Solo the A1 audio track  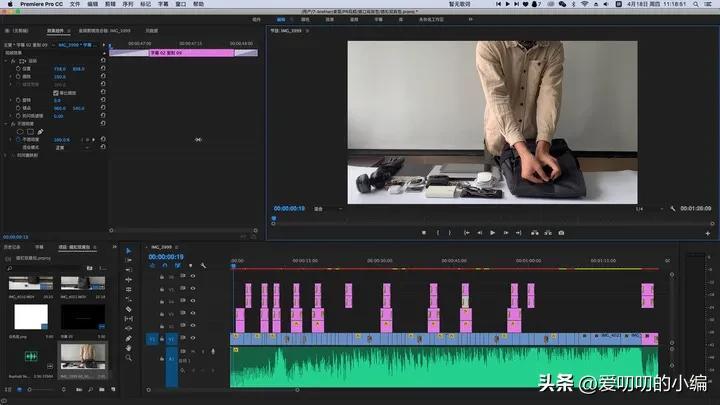(203, 351)
